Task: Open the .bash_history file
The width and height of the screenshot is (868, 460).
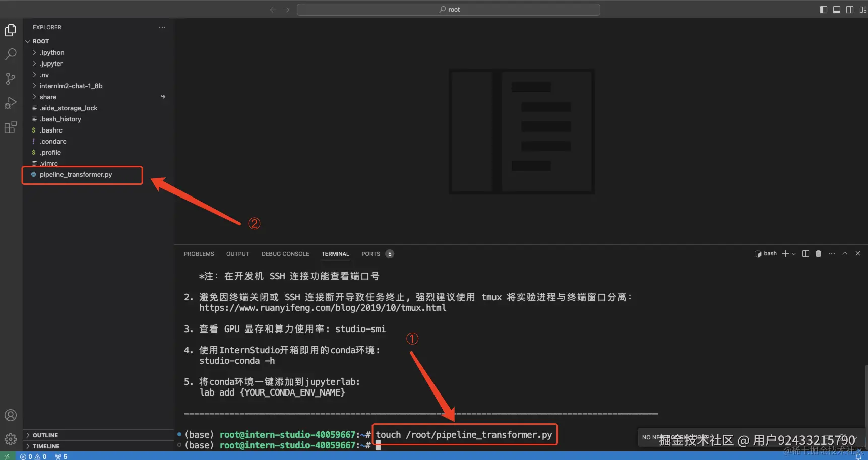Action: pyautogui.click(x=99, y=119)
